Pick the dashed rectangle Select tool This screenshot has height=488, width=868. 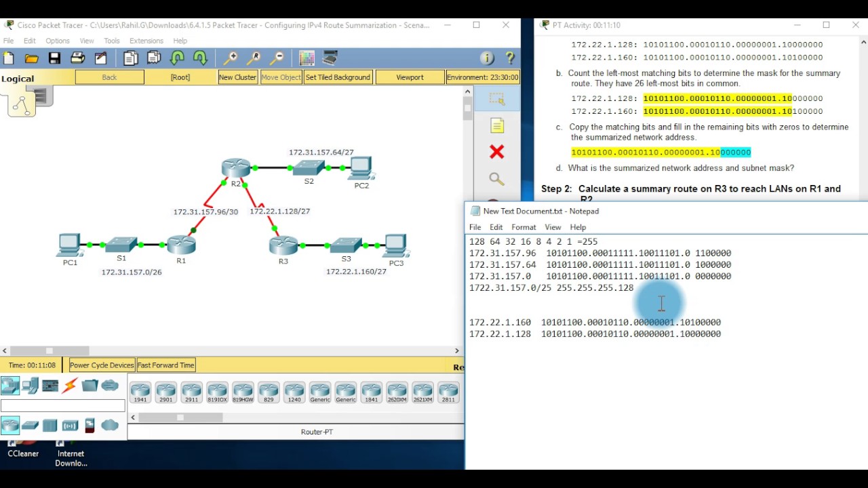coord(497,100)
